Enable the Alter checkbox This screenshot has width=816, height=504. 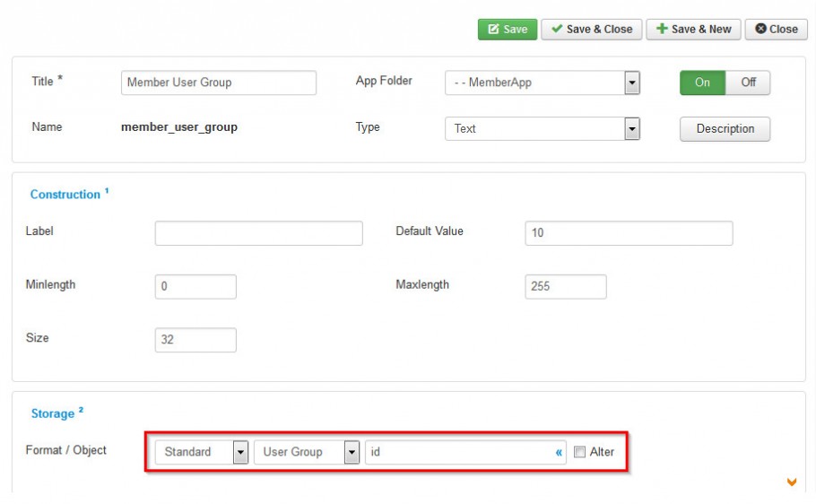pyautogui.click(x=579, y=452)
